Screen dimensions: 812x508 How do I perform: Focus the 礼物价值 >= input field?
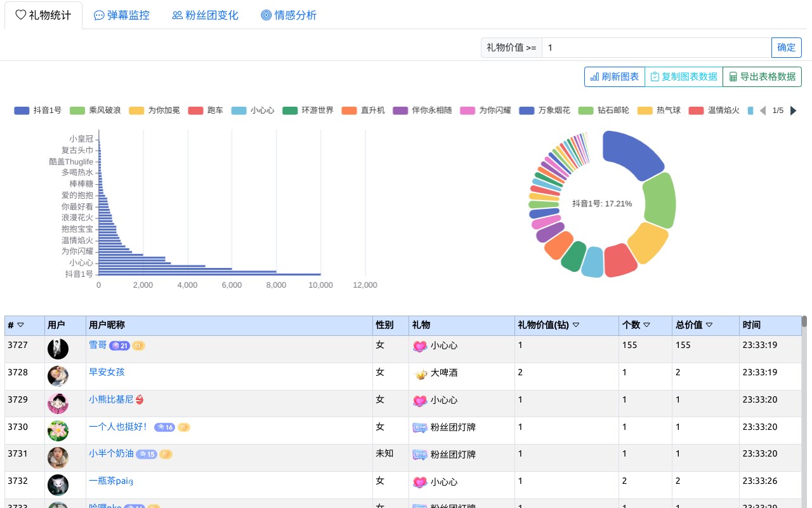(657, 48)
